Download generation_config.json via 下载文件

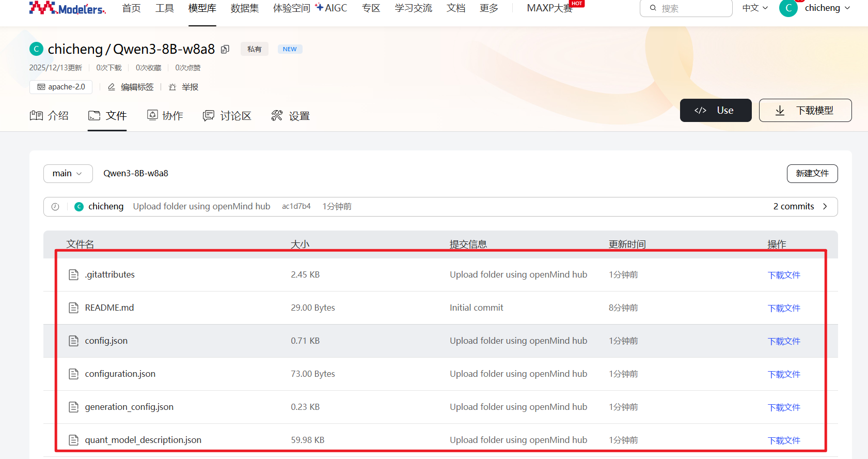[784, 407]
